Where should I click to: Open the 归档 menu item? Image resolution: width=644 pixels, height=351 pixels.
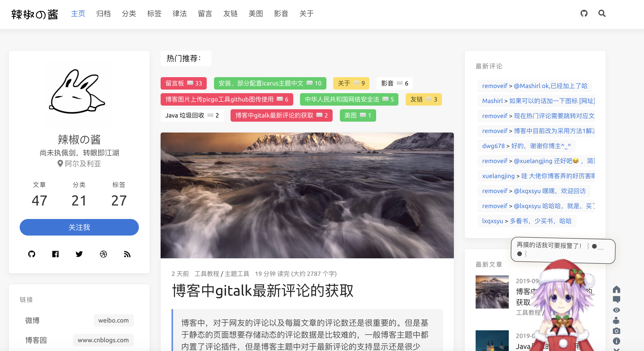(x=103, y=13)
